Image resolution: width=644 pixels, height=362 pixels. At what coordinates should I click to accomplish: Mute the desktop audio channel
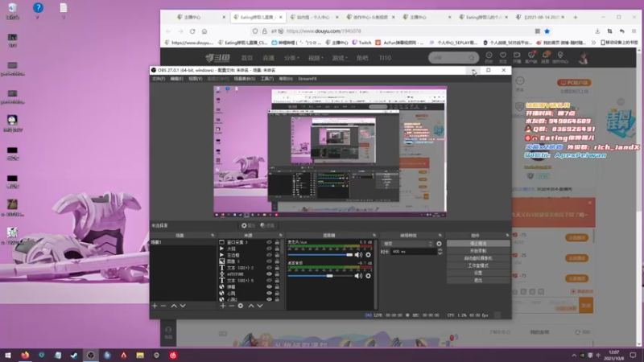pyautogui.click(x=358, y=276)
